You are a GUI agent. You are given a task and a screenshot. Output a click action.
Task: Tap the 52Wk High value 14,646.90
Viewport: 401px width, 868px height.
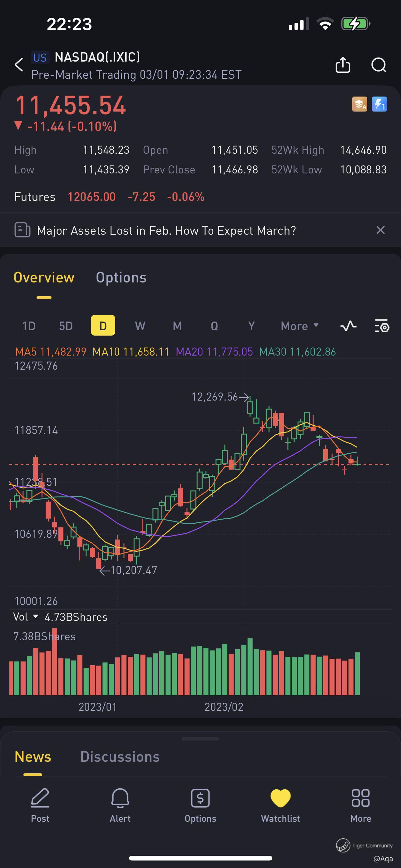tap(363, 150)
